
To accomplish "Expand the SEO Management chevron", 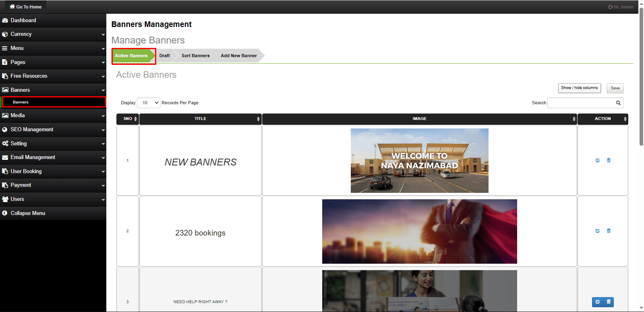I will click(x=103, y=130).
